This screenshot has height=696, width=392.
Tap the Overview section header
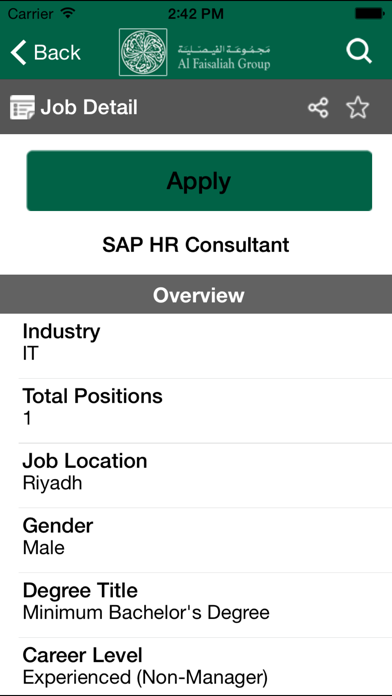pos(196,294)
